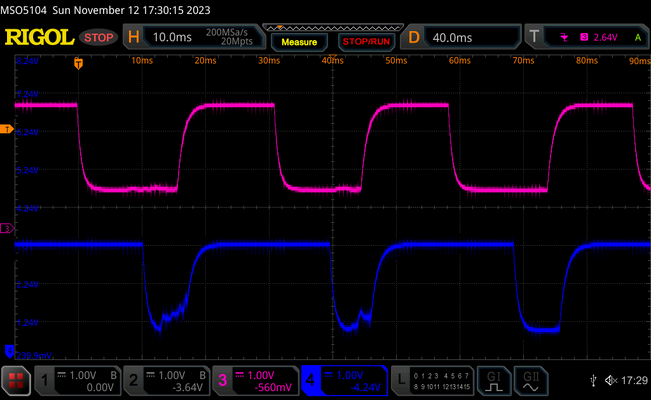Click the STOP run-status indicator
Image resolution: width=651 pixels, height=400 pixels.
(x=99, y=37)
